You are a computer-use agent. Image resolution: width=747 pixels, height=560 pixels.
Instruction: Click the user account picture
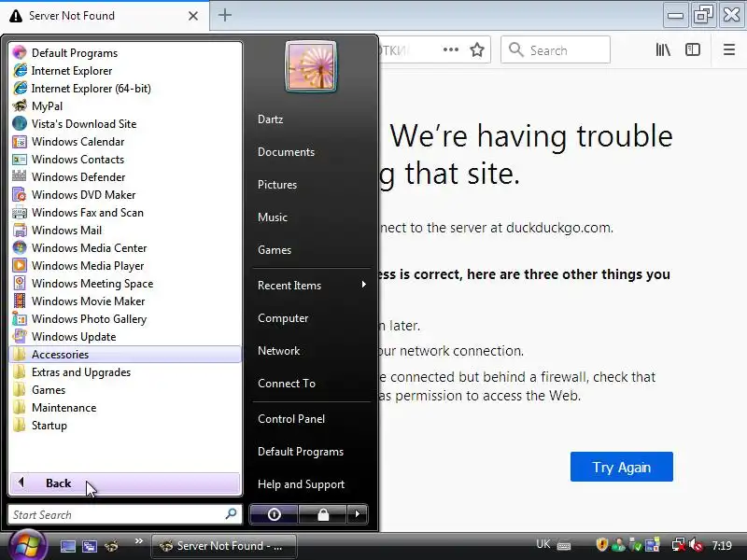coord(311,66)
